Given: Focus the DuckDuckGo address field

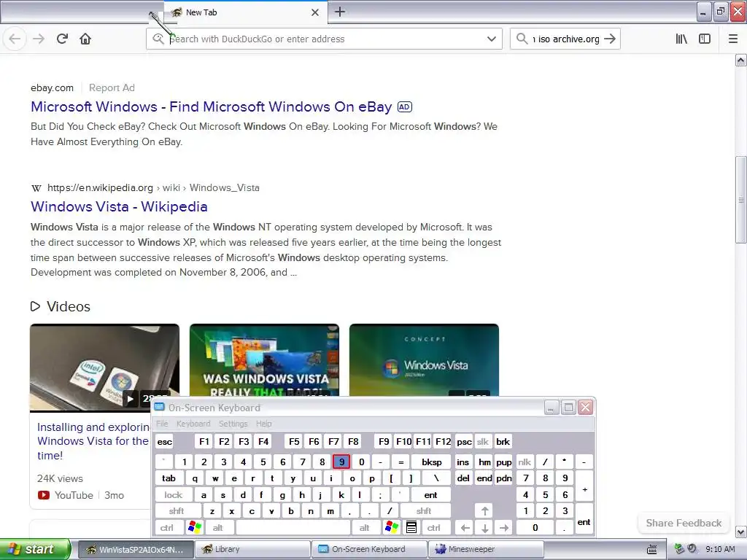Looking at the screenshot, I should coord(324,39).
